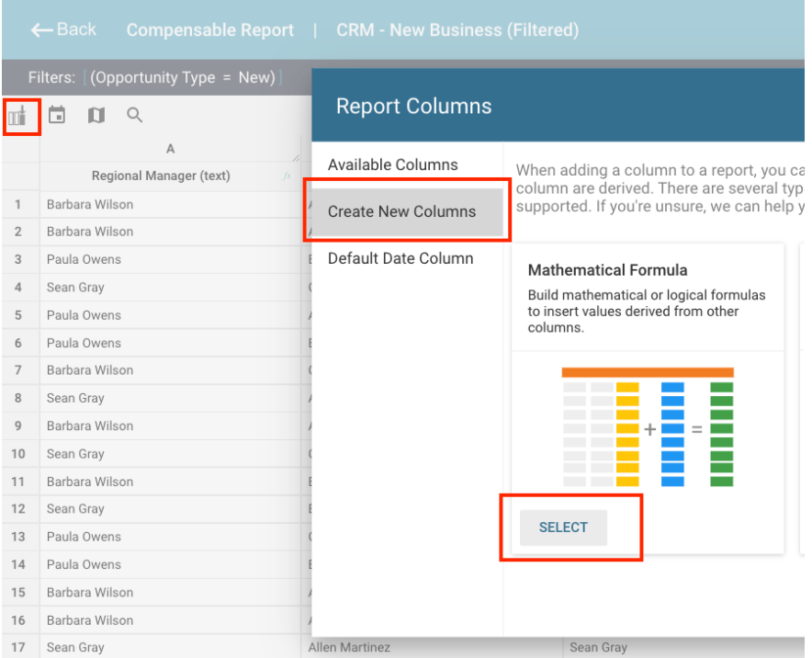Click the Opportunity Type = New filter

183,78
